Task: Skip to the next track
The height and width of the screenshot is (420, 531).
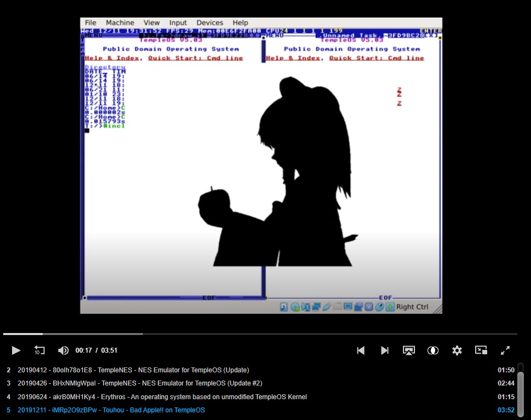Action: point(385,350)
